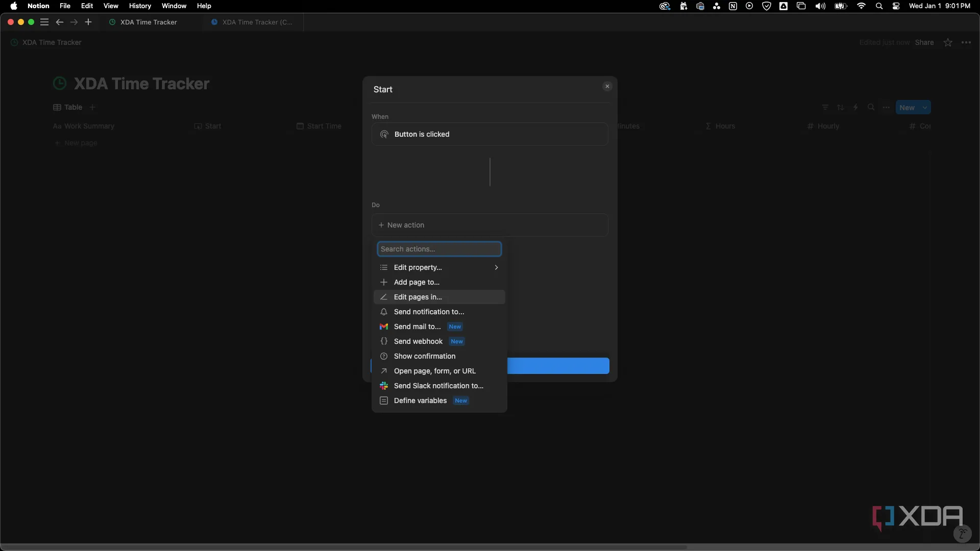Screen dimensions: 980x551
Task: Choose Add page to action
Action: (x=439, y=282)
